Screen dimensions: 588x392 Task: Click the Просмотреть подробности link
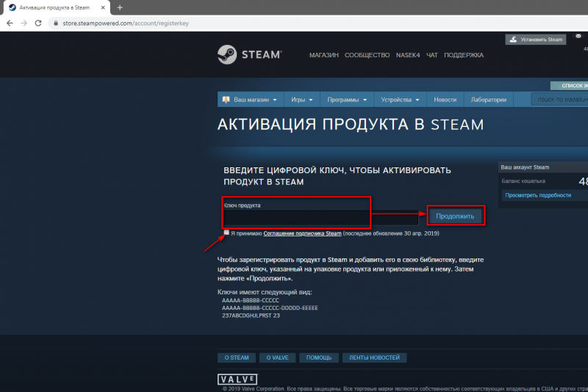(x=538, y=195)
